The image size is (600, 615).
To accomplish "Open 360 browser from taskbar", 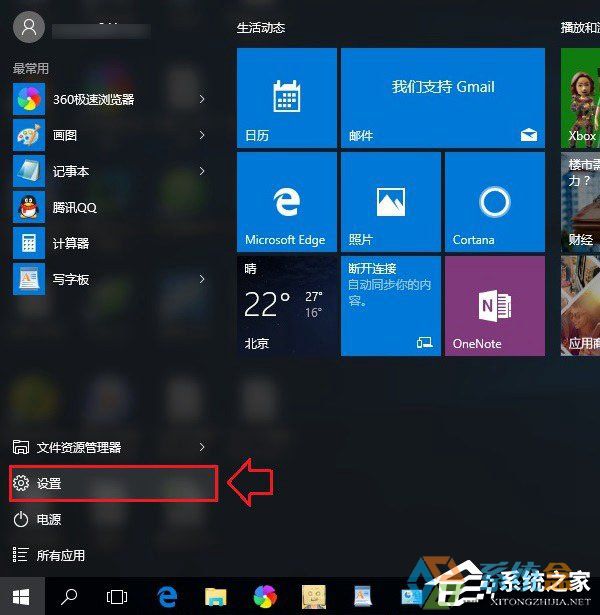I will coord(265,597).
